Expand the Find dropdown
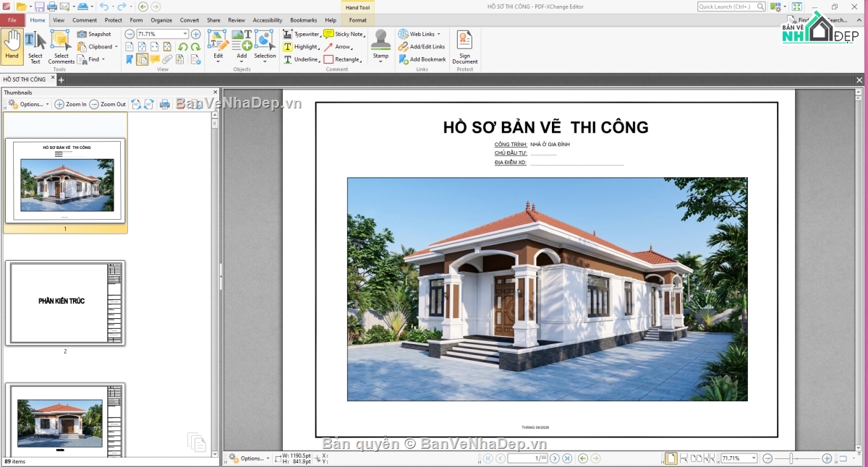The width and height of the screenshot is (868, 467). point(103,59)
